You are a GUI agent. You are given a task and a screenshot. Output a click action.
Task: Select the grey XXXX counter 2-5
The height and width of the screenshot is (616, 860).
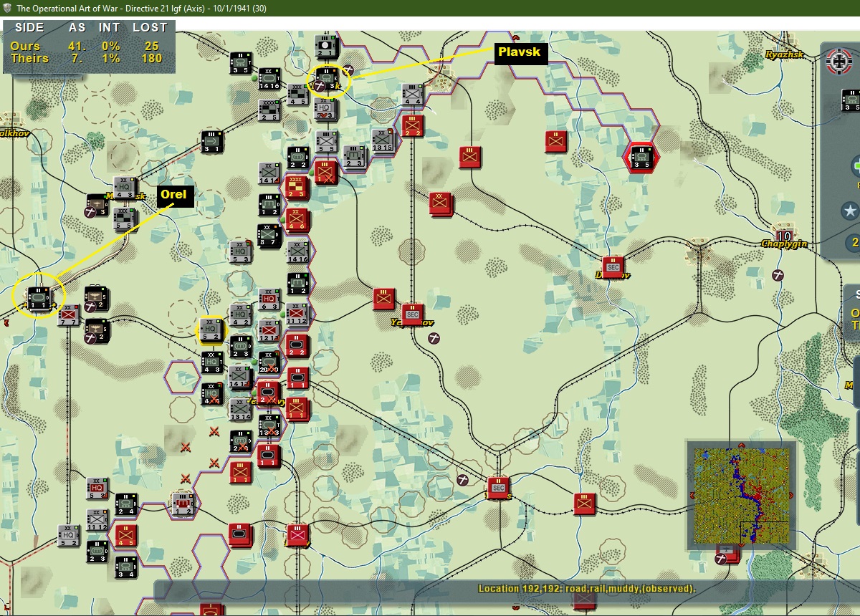pos(269,110)
